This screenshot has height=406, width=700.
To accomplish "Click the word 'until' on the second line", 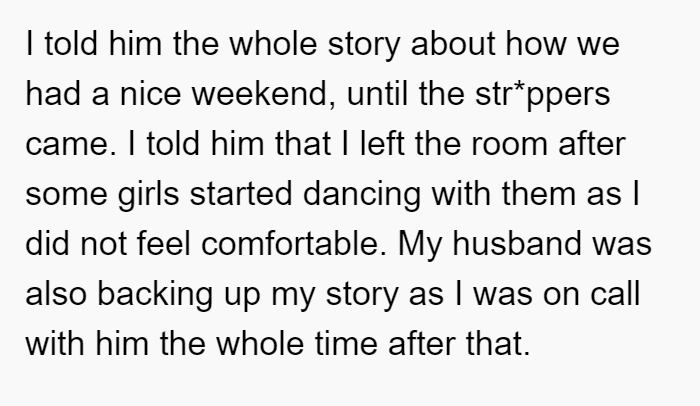I will (377, 94).
